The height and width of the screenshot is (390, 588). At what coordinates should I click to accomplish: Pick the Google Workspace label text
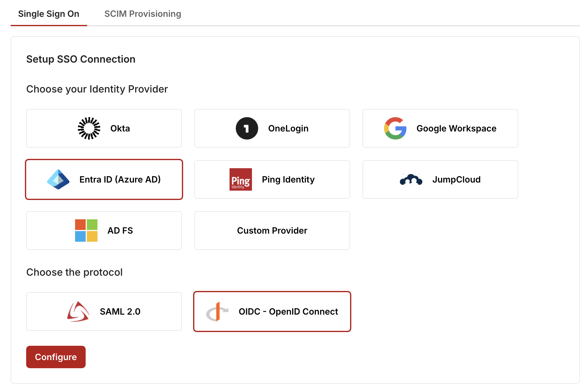click(457, 128)
